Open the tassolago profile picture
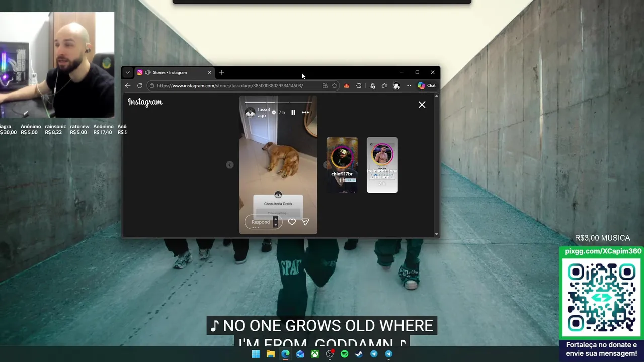Viewport: 644px width, 362px height. point(250,113)
